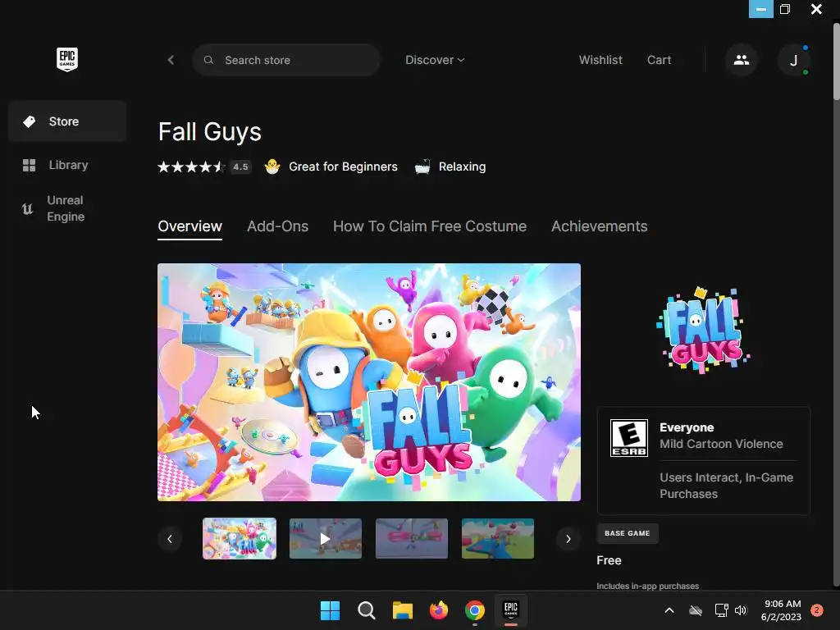Select the first Fall Guys artwork thumbnail
Screen dimensions: 840x630
pyautogui.click(x=240, y=538)
